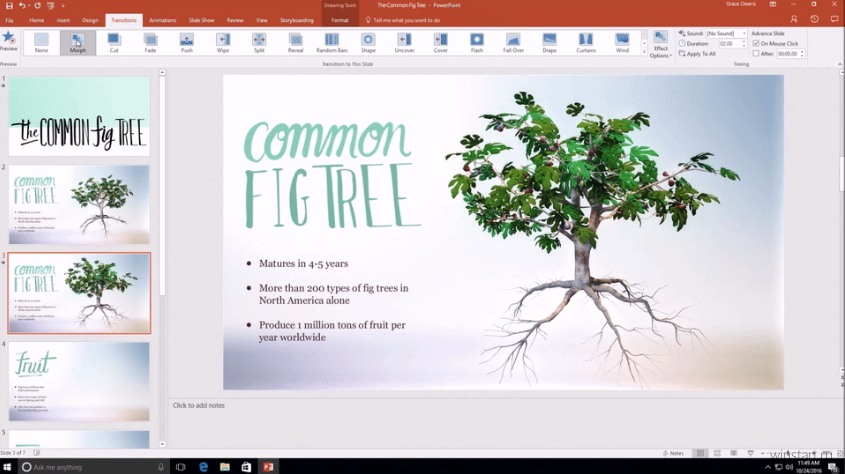Choose the Flash transition

pos(476,43)
